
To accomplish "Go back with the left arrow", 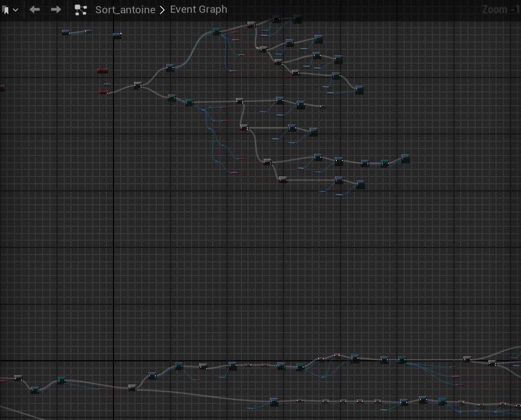I will [35, 10].
